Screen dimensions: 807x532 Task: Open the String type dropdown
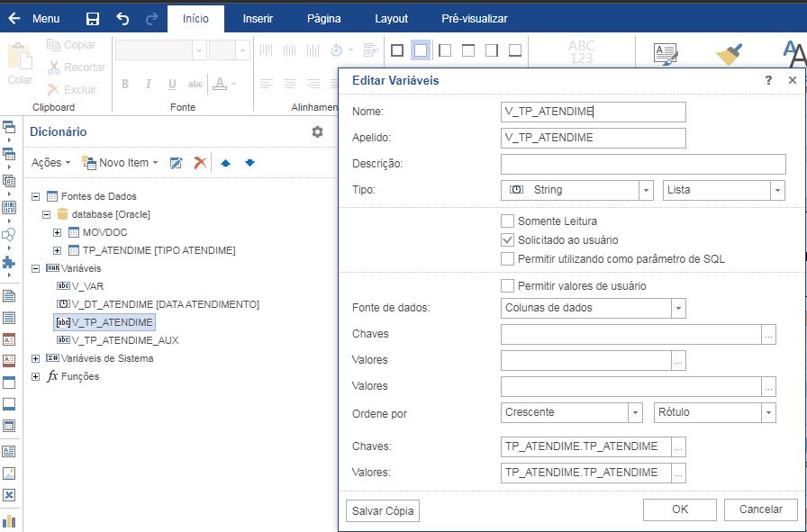tap(646, 190)
